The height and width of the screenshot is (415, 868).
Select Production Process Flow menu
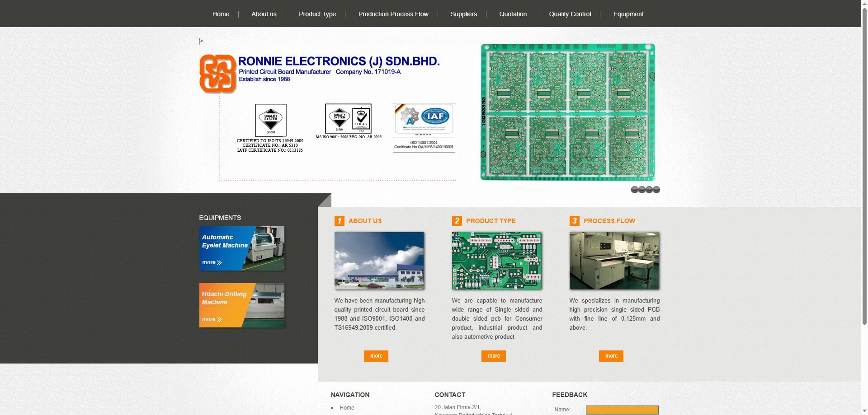coord(393,14)
